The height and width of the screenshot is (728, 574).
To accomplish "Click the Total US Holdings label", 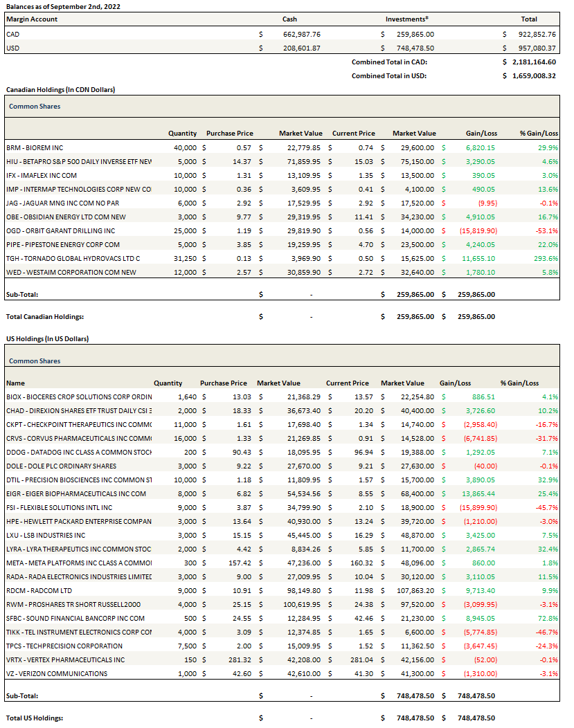I will point(35,718).
